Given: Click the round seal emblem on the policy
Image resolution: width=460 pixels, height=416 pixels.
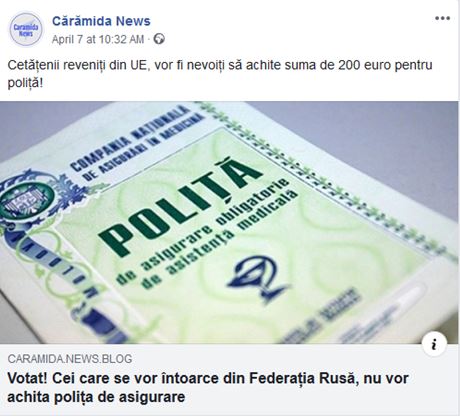Looking at the screenshot, I should click(28, 200).
